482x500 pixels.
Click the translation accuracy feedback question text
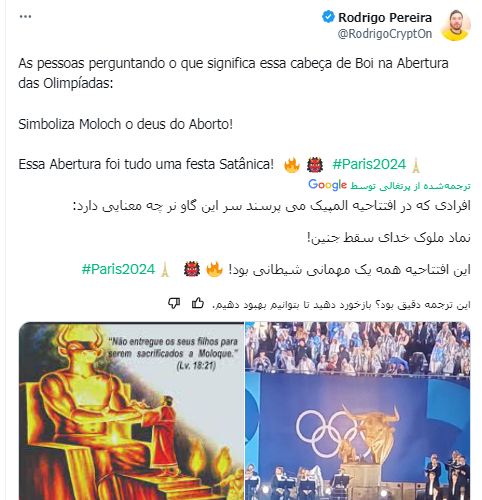click(x=341, y=305)
